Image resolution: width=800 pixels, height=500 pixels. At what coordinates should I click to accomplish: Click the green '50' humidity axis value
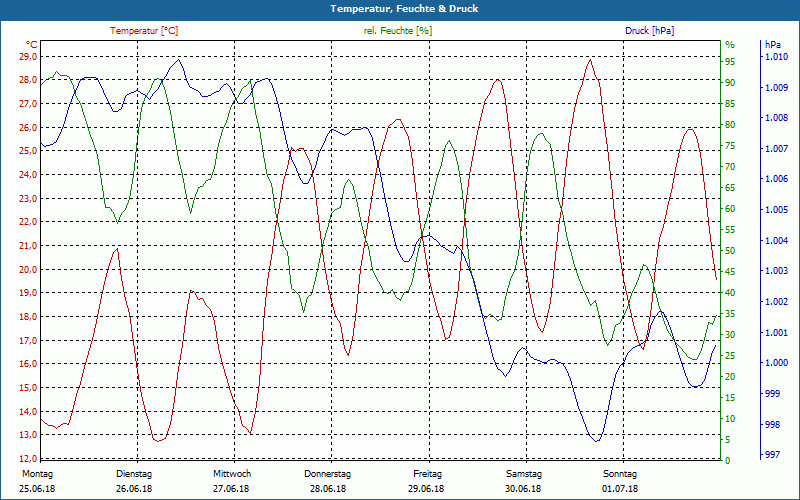point(730,251)
